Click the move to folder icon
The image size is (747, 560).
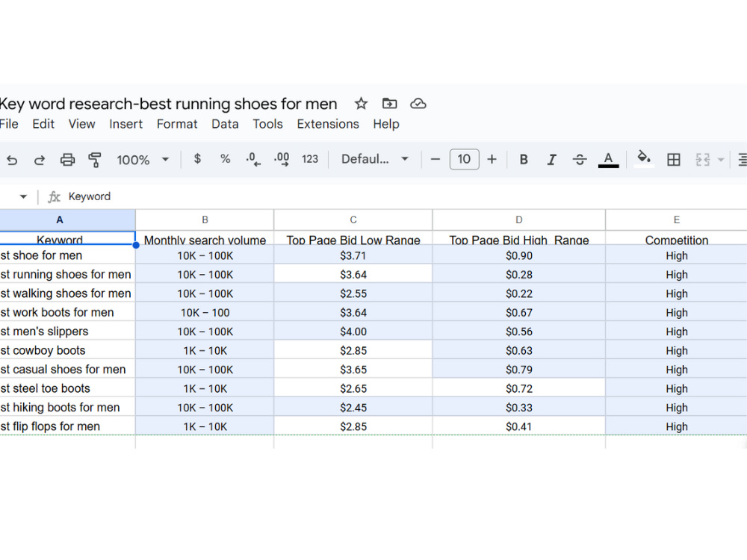pyautogui.click(x=389, y=103)
